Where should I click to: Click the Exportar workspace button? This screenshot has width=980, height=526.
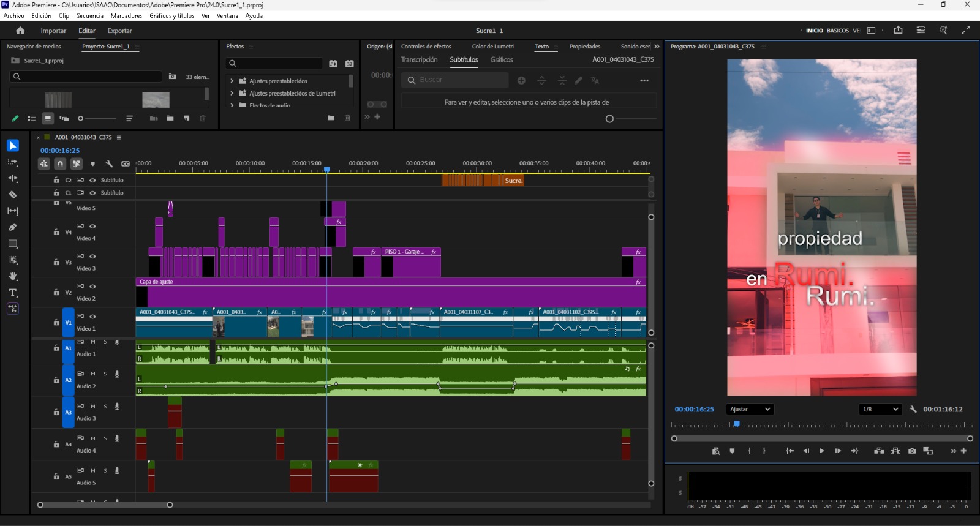pyautogui.click(x=119, y=31)
